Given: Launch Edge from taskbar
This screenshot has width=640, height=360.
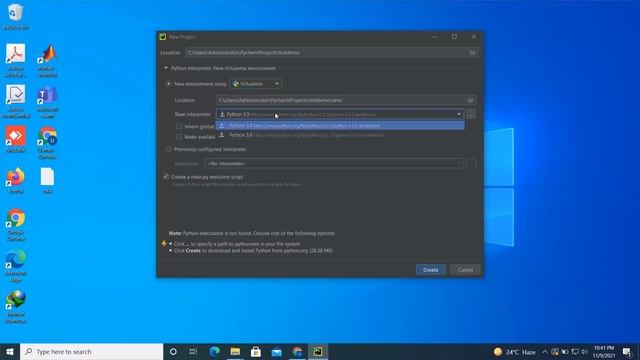Looking at the screenshot, I should click(215, 351).
